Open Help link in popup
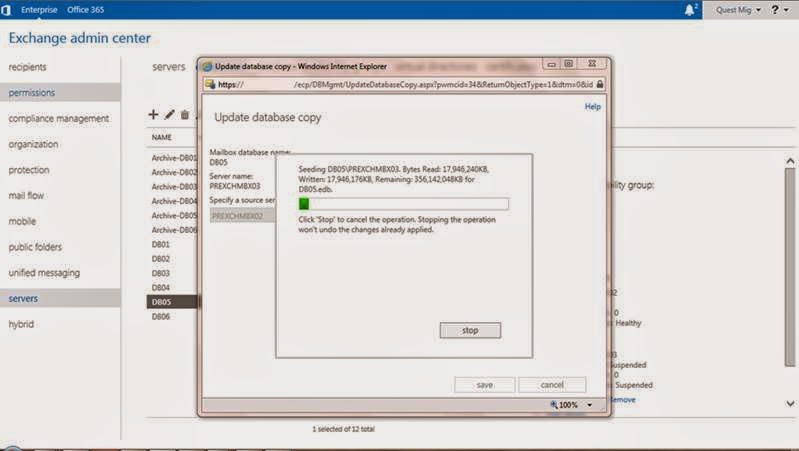799x451 pixels. pos(593,107)
